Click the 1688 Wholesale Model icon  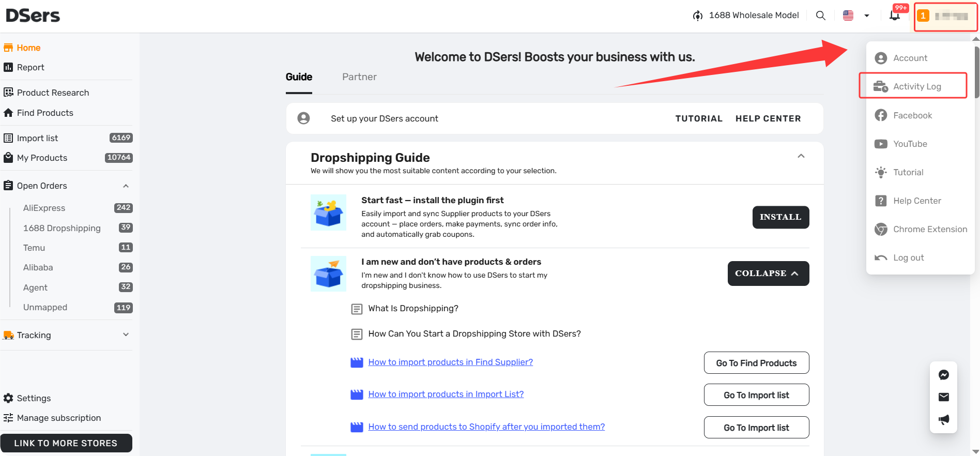698,16
